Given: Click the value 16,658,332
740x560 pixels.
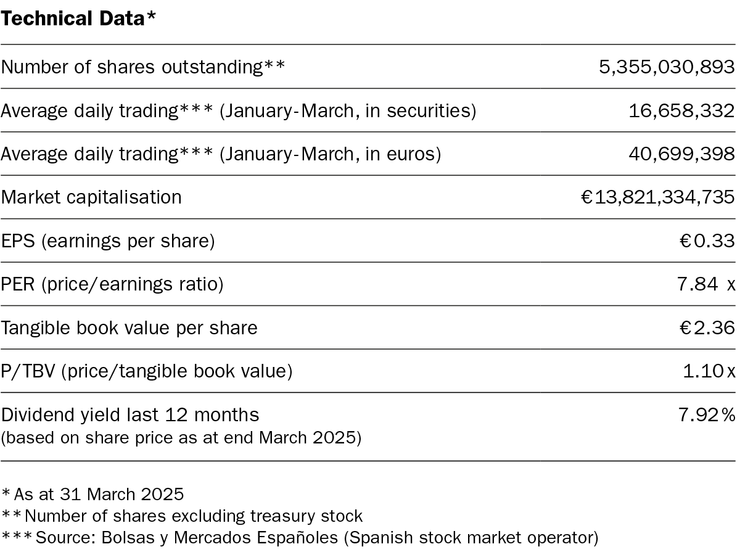Looking at the screenshot, I should pyautogui.click(x=681, y=110).
